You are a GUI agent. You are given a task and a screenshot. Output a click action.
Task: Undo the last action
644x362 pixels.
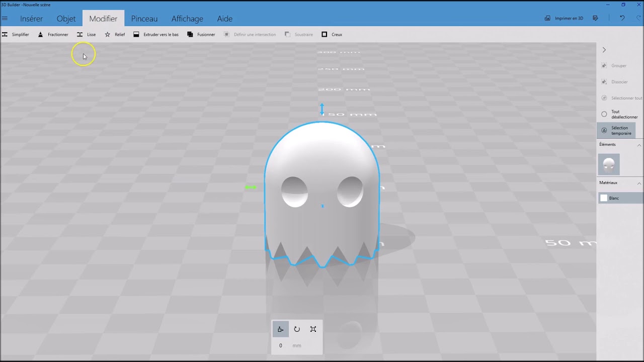(622, 18)
